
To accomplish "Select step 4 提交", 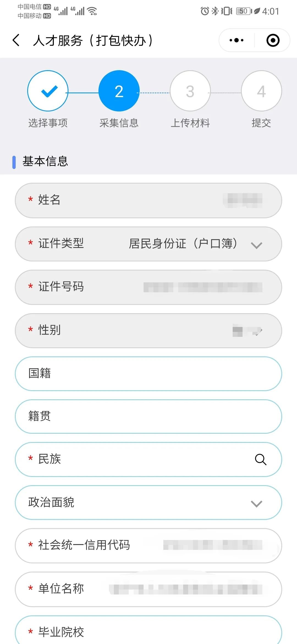I will click(x=261, y=91).
